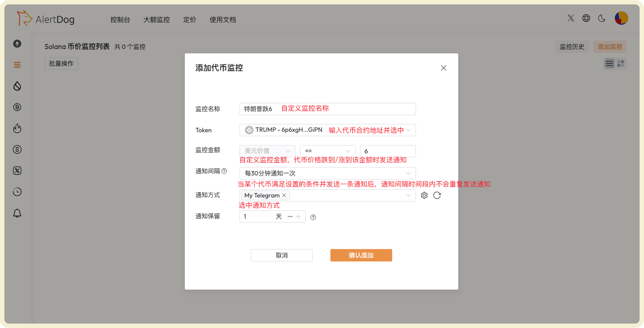This screenshot has height=328, width=644.
Task: Open the 使用文档 documentation menu
Action: [222, 19]
